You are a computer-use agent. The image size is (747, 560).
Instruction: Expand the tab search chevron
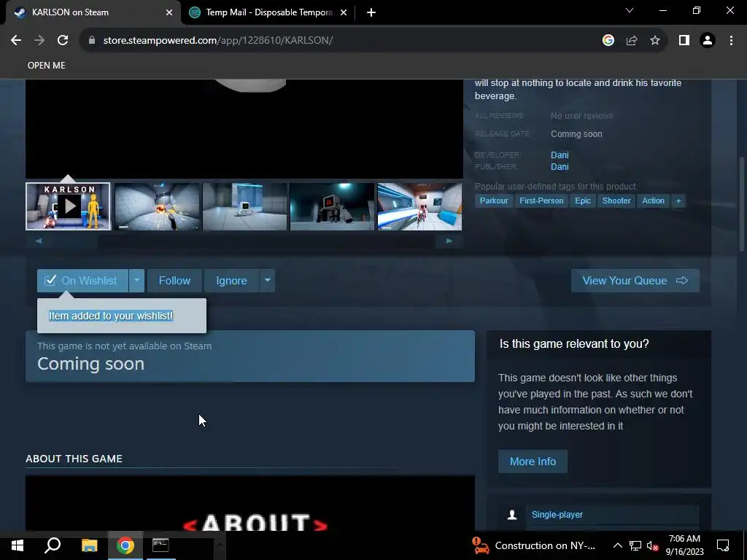pos(630,10)
